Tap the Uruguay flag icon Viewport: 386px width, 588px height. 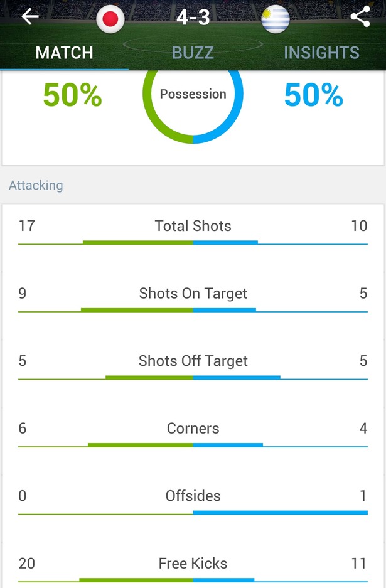pos(276,19)
